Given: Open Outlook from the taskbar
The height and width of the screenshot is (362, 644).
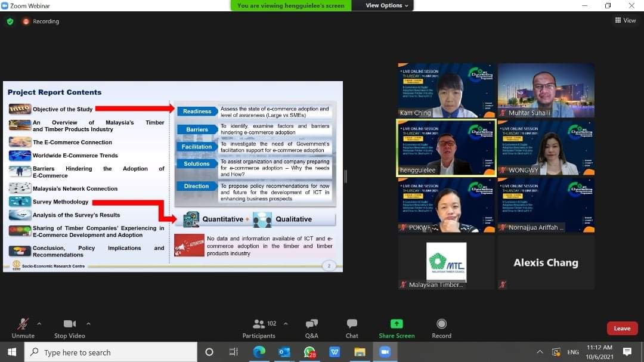Looking at the screenshot, I should 284,352.
